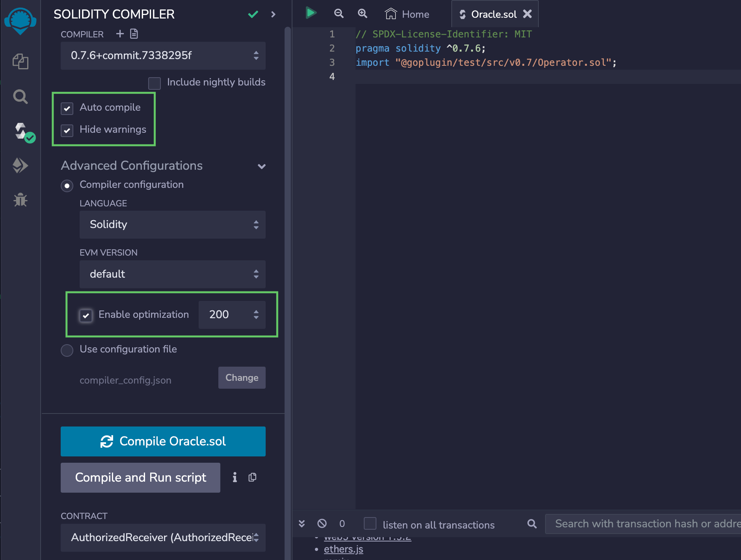Zoom in the editor text
Viewport: 741px width, 560px height.
click(362, 14)
